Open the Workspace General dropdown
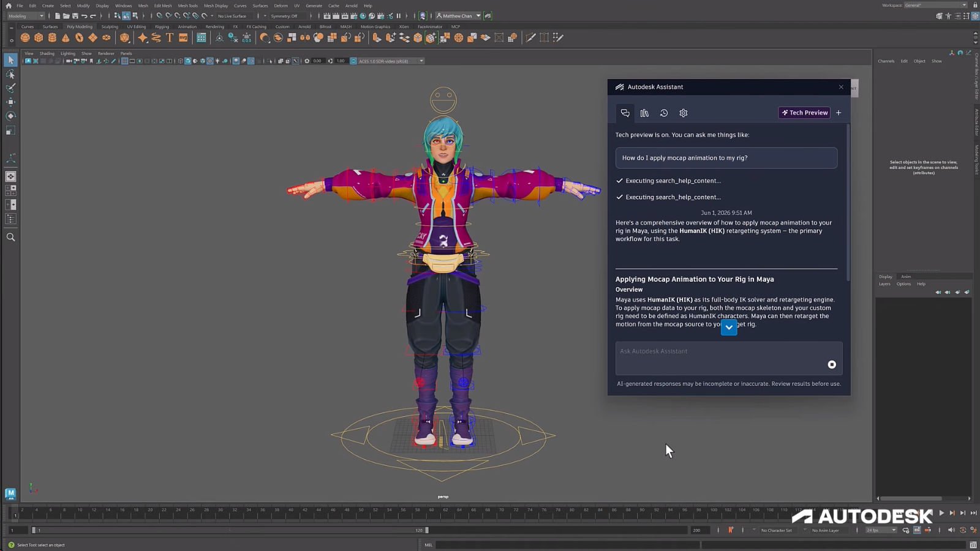Image resolution: width=980 pixels, height=551 pixels. coord(935,6)
